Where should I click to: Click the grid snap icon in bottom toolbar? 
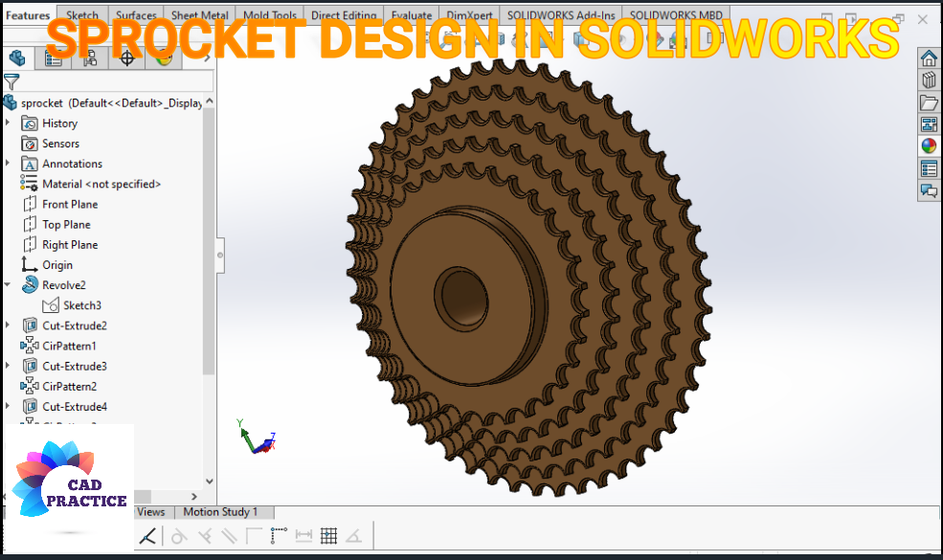coord(328,536)
